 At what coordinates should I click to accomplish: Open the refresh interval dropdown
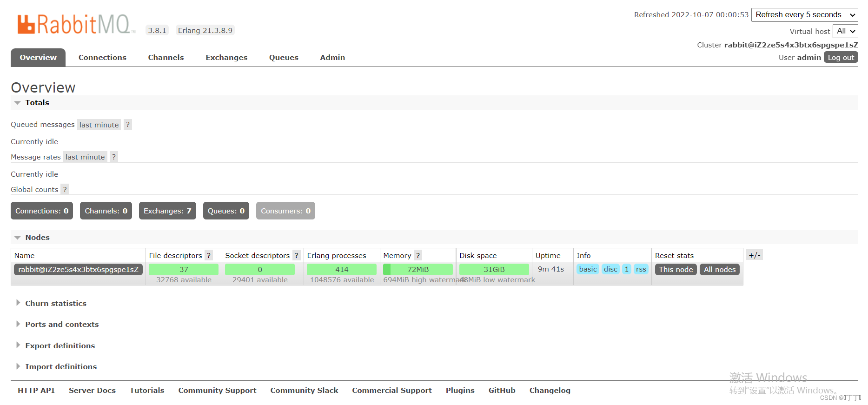click(x=804, y=15)
